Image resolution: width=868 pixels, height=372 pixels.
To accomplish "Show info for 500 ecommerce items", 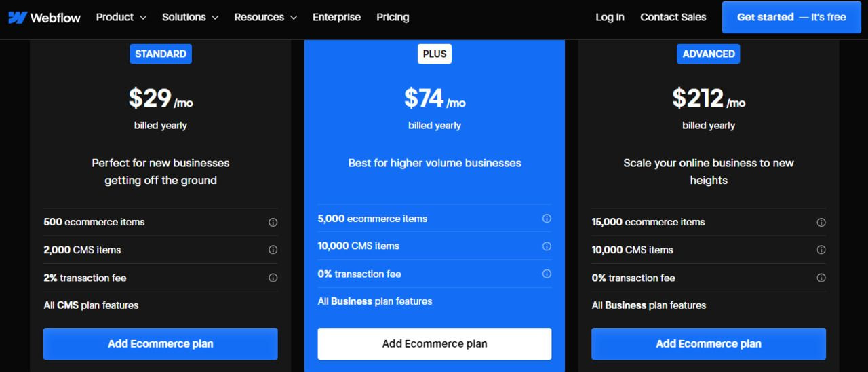I will [273, 222].
